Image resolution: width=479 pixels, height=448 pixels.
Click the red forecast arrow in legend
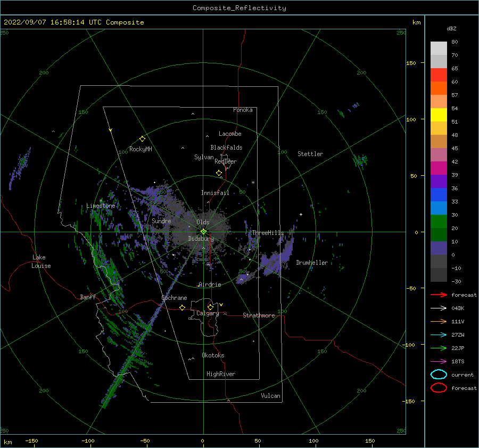[x=439, y=295]
